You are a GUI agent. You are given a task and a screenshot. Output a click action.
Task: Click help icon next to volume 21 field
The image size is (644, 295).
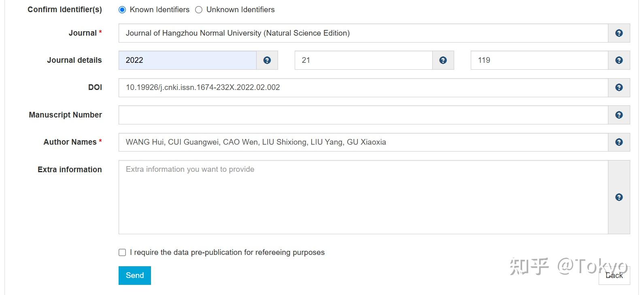coord(443,60)
